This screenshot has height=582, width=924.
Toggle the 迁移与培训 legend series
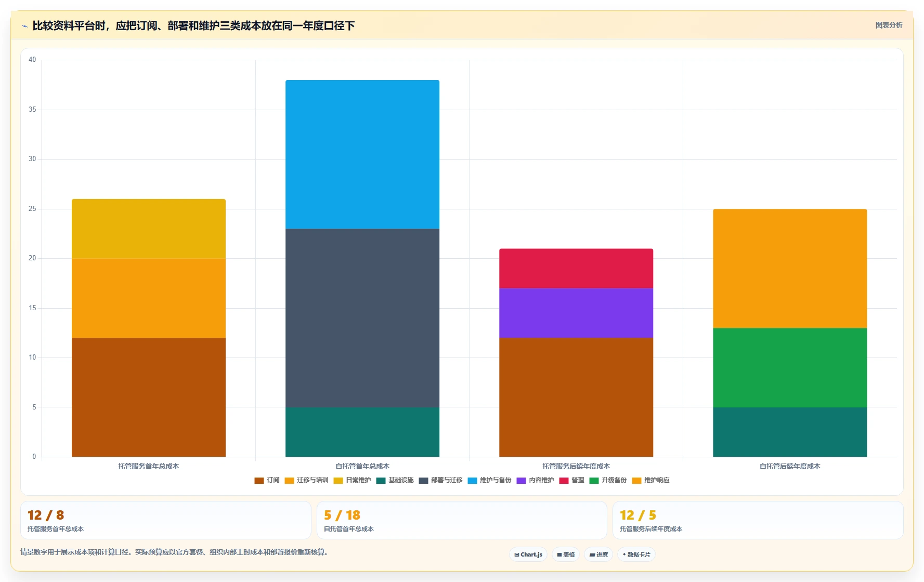coord(306,480)
